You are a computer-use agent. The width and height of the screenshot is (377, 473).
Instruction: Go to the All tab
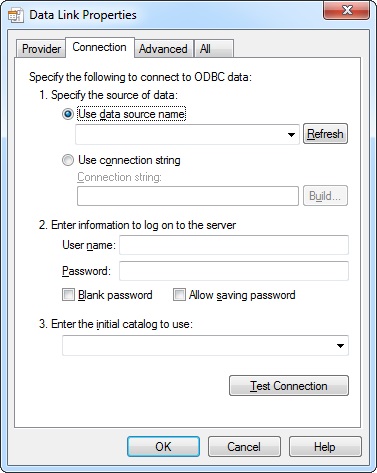tap(214, 49)
